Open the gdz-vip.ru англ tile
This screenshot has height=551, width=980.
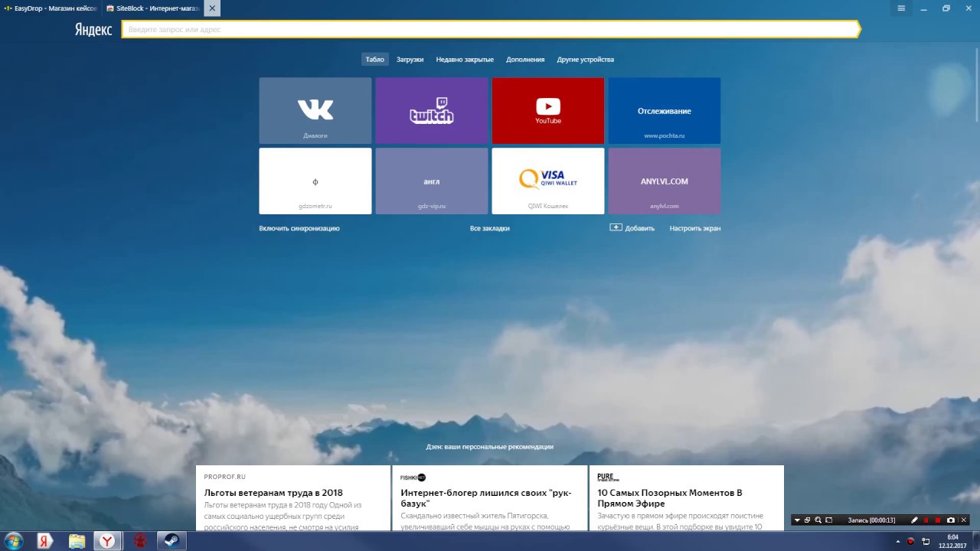[x=432, y=181]
